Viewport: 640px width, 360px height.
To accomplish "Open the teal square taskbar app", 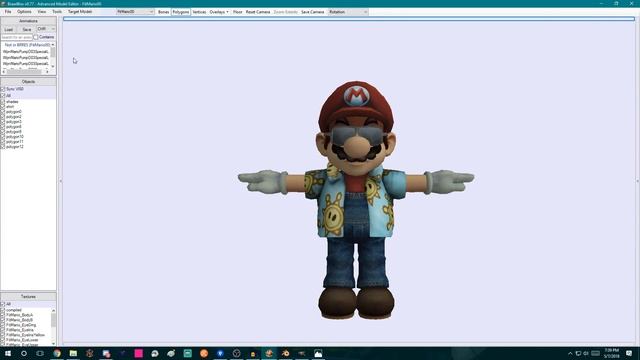I will coord(187,353).
